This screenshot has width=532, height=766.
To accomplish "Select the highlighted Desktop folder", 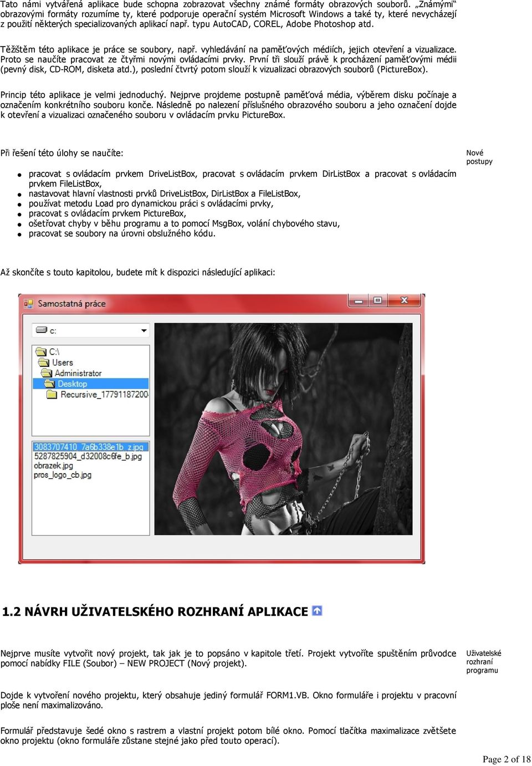I will pyautogui.click(x=91, y=384).
